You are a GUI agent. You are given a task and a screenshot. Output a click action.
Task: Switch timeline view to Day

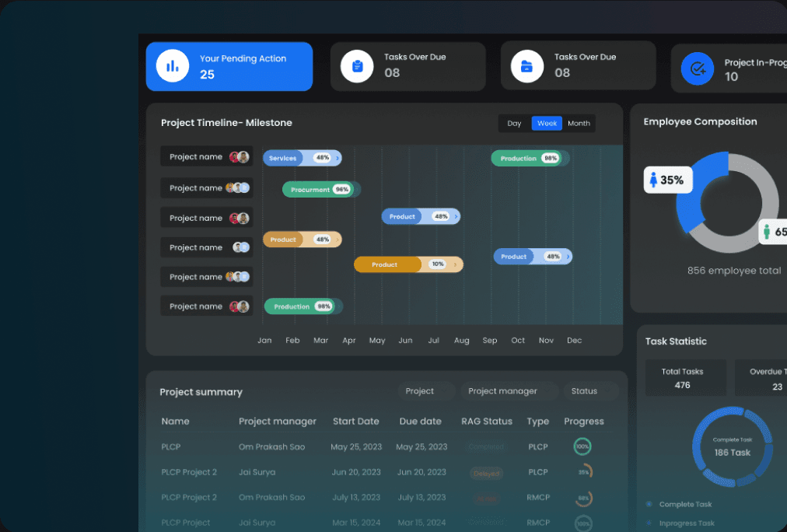point(514,124)
